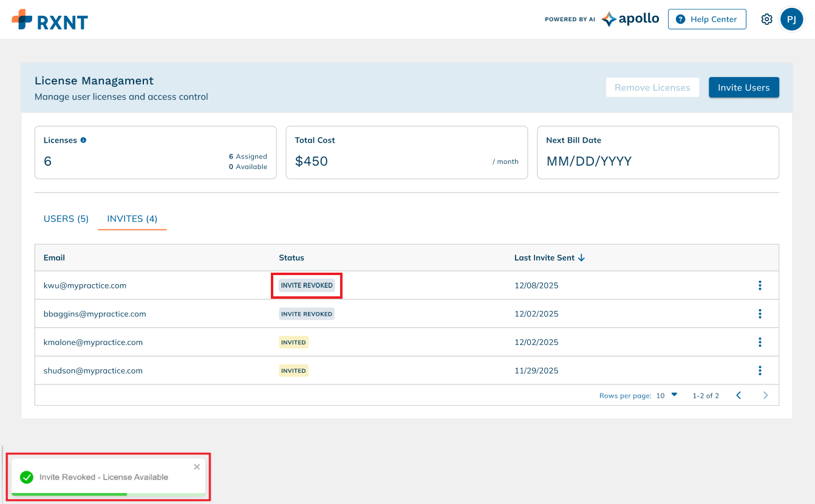Click the Remove Licenses button
This screenshot has width=815, height=504.
click(x=652, y=87)
